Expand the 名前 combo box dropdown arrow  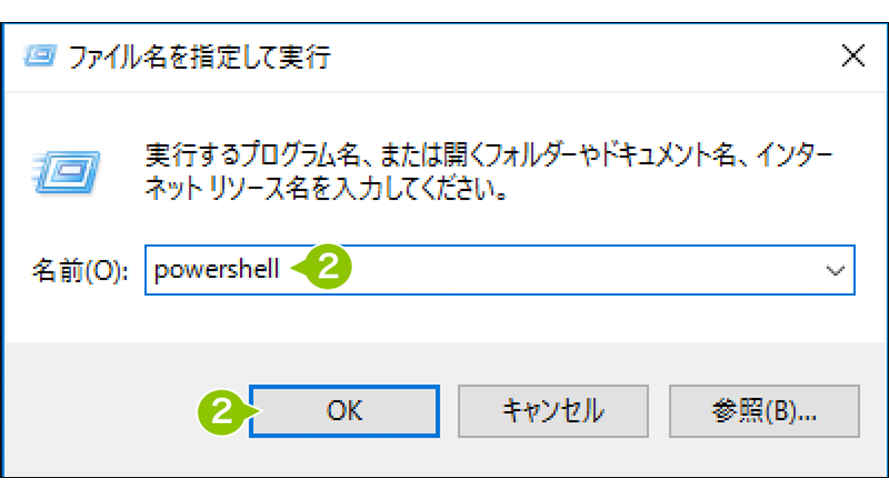point(835,270)
